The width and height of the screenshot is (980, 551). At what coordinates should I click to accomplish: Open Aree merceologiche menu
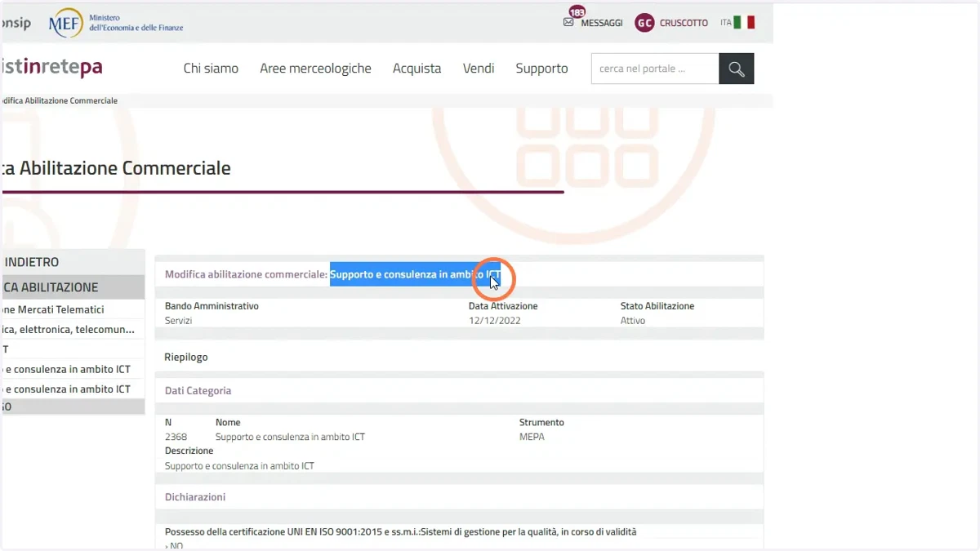(x=315, y=69)
